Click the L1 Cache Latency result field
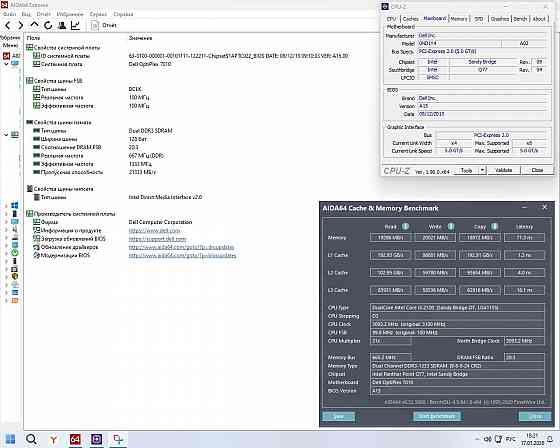The width and height of the screenshot is (560, 448). click(x=524, y=255)
